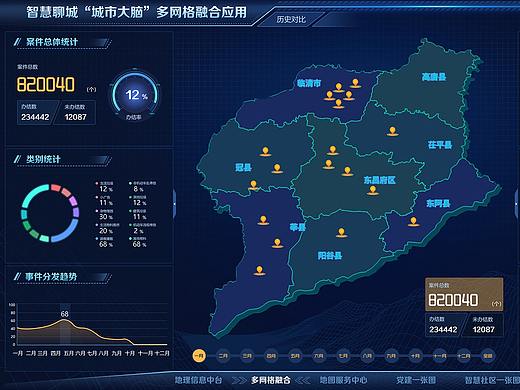Click the 临清市 region label on the map

pyautogui.click(x=309, y=83)
